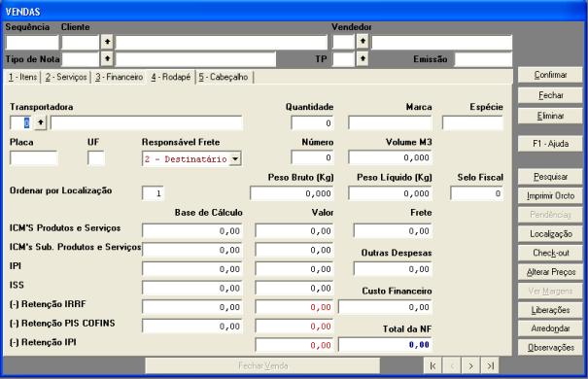
Task: Focus the Ordenar por Localização field
Action: pos(153,193)
